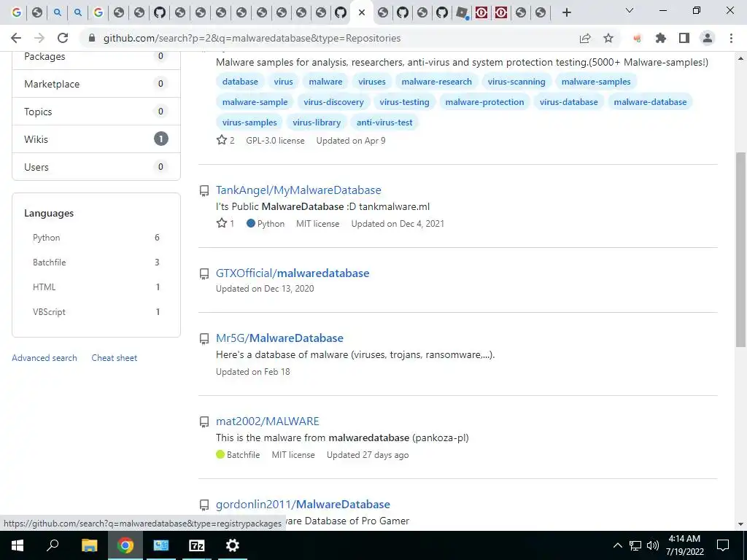Open File Explorer from the taskbar

[x=89, y=545]
